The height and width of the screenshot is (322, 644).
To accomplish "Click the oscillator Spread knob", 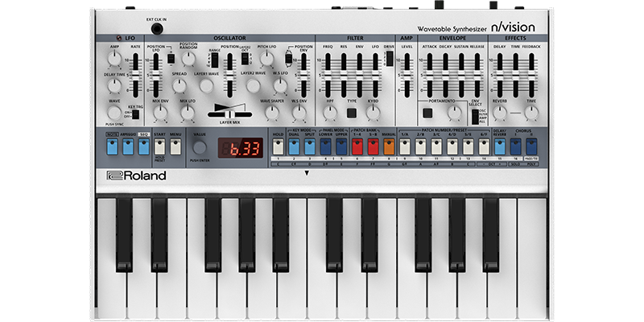I will (x=179, y=86).
